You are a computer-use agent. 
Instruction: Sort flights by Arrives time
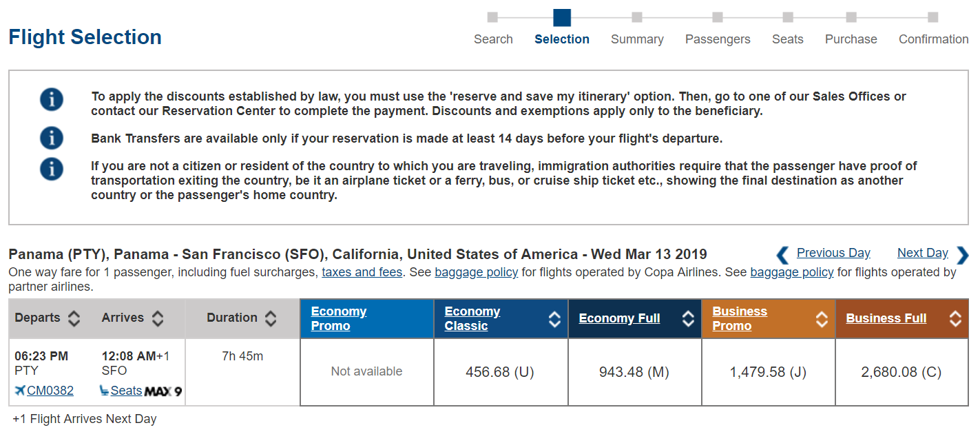pyautogui.click(x=158, y=318)
